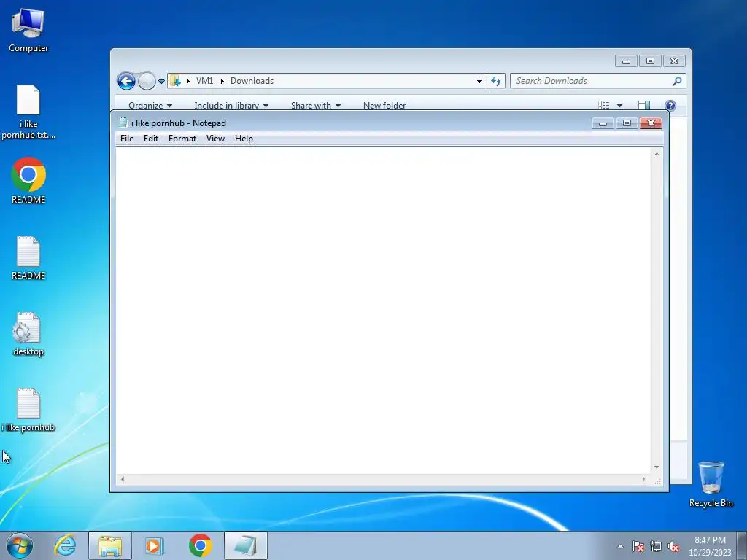Expand the arrow between VM1 and Downloads

[222, 81]
